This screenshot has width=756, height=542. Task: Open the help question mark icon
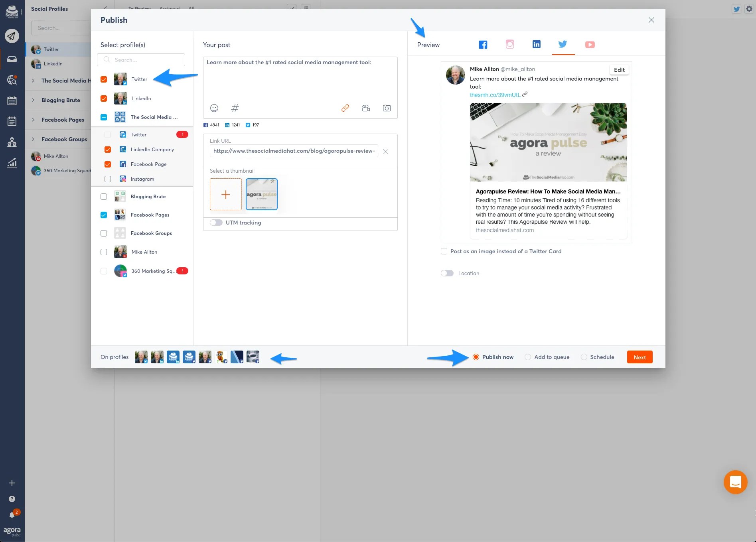coord(12,499)
